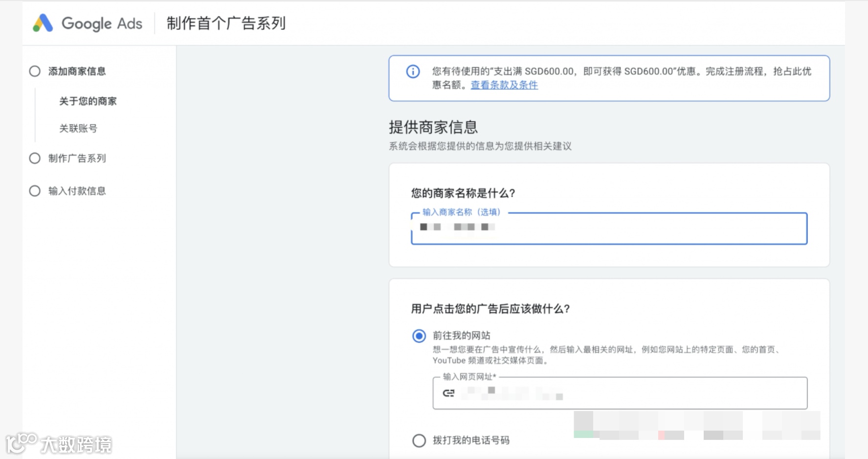Click the 系统会根据您提供的信息 subtitle text

tap(480, 146)
